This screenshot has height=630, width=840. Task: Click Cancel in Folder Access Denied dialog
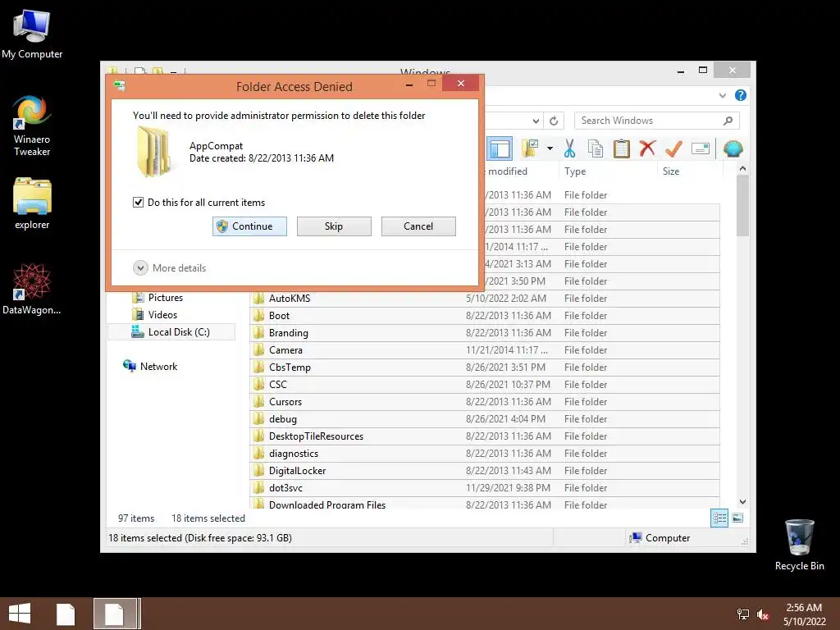418,226
